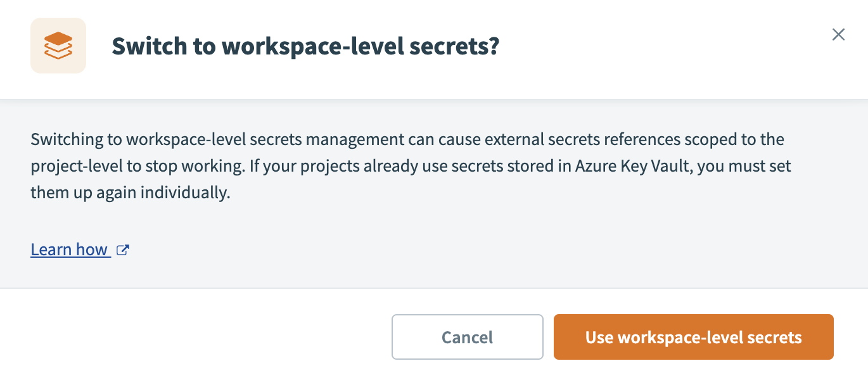868x380 pixels.
Task: Click Cancel to keep project-level secrets
Action: [467, 337]
